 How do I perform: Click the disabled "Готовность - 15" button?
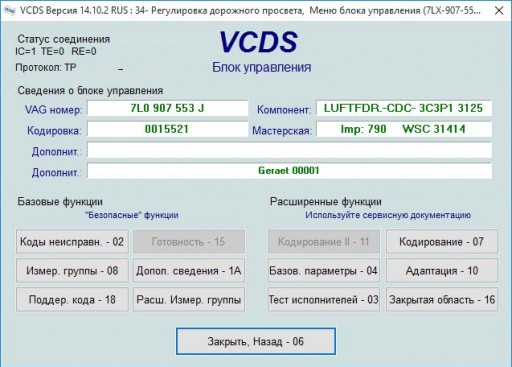(x=189, y=242)
